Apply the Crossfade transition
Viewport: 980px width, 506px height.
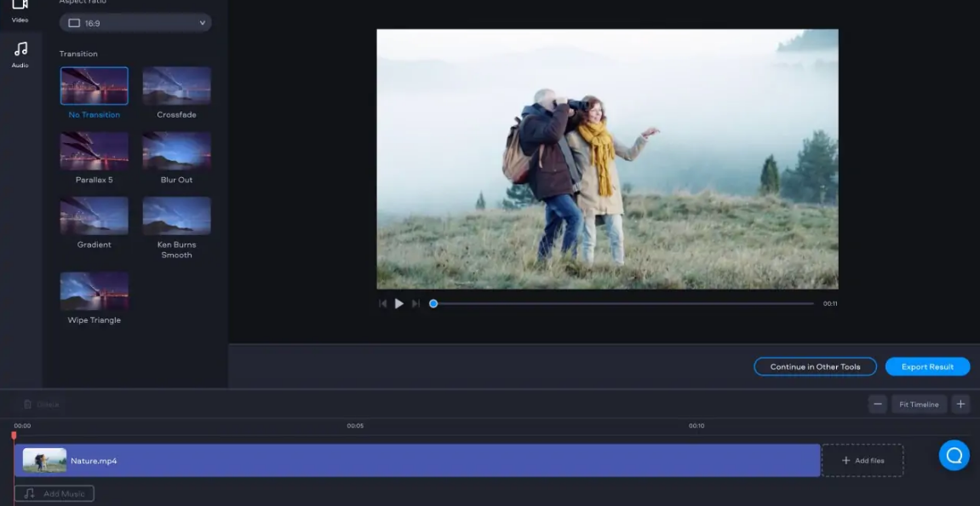[x=176, y=86]
